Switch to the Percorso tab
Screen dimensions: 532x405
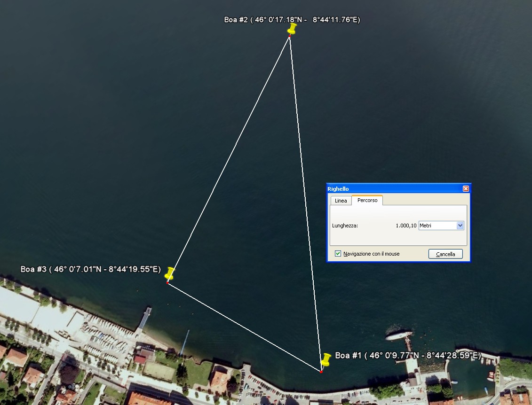[x=367, y=200]
